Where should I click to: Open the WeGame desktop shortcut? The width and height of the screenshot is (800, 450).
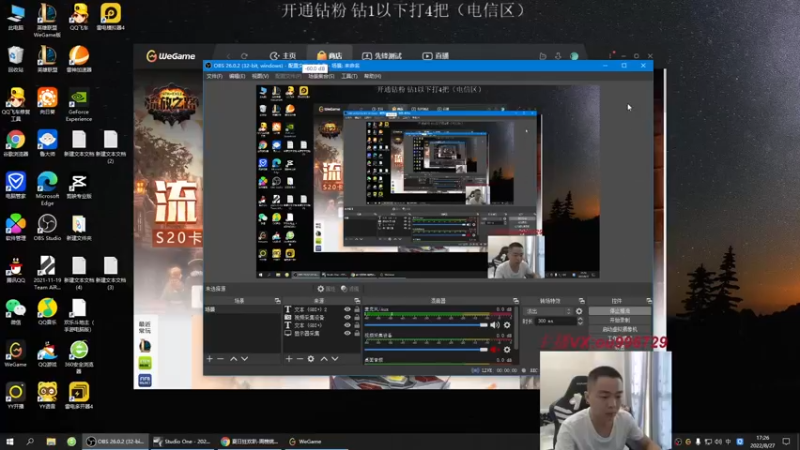15,354
